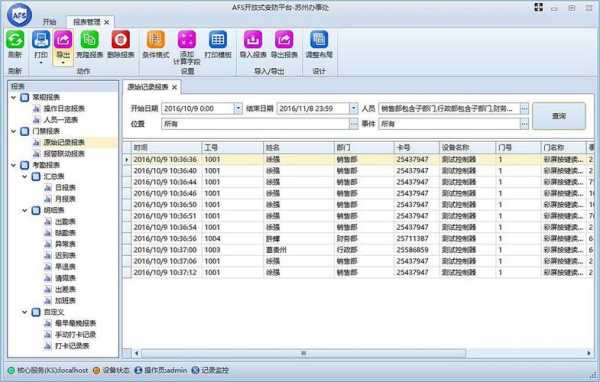Viewport: 600px width, 382px height.
Task: Open 操作日志报表 in the tree
Action: tap(64, 109)
